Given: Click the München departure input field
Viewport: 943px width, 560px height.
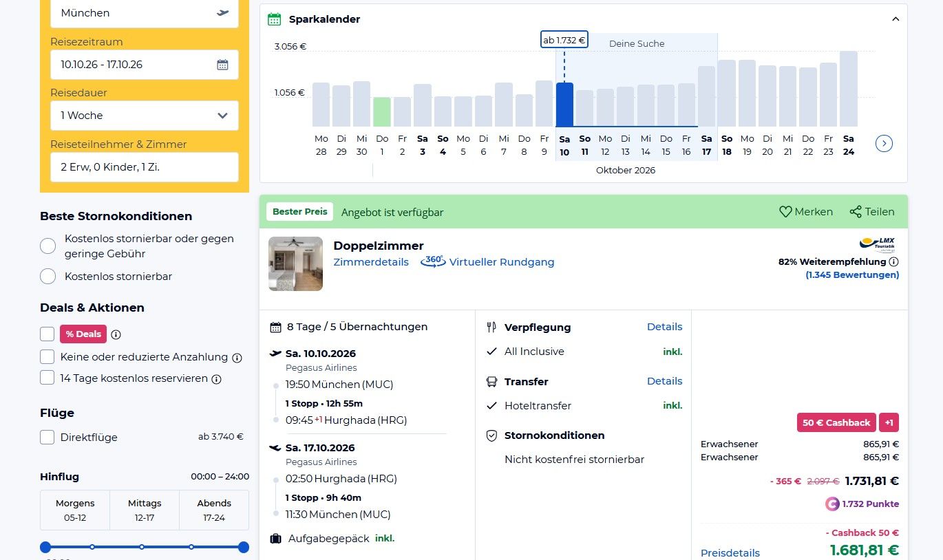Looking at the screenshot, I should 145,13.
